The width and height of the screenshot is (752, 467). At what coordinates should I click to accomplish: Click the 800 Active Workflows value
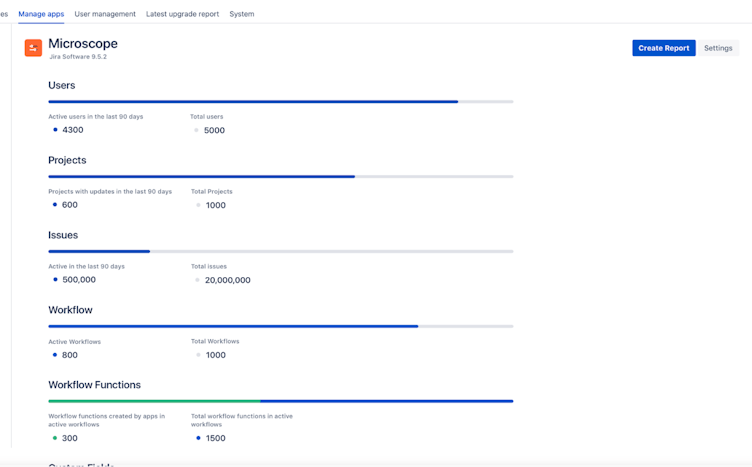70,355
